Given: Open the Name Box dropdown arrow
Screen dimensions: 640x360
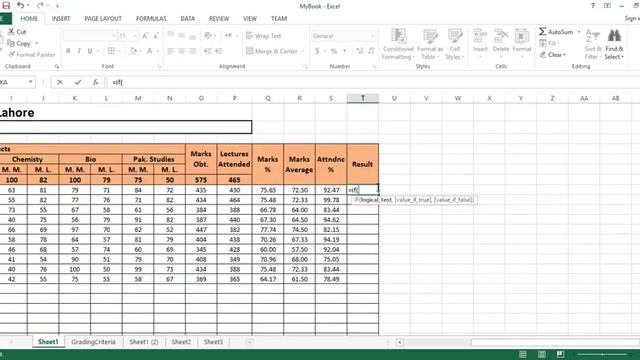Looking at the screenshot, I should click(31, 82).
